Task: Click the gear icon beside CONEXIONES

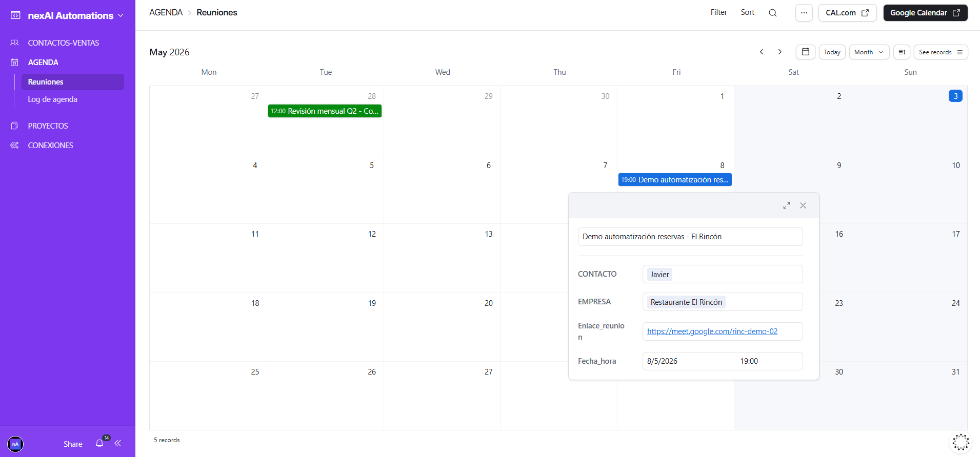Action: (14, 146)
